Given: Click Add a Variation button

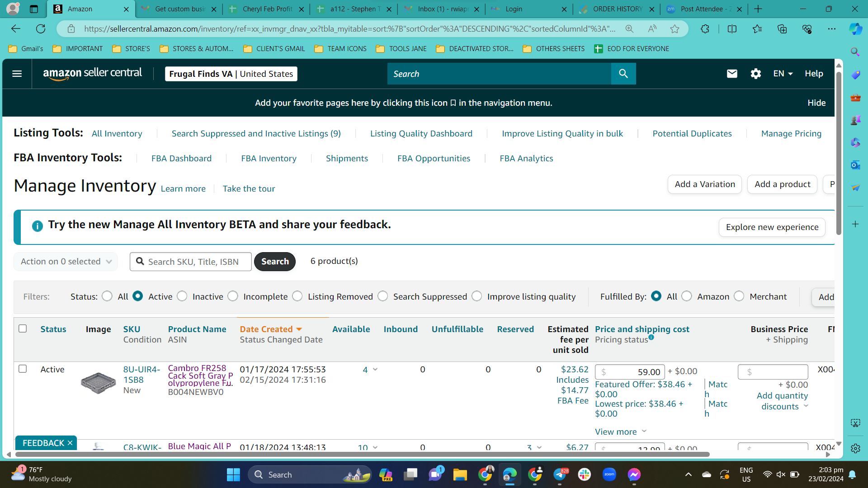Looking at the screenshot, I should click(x=705, y=184).
